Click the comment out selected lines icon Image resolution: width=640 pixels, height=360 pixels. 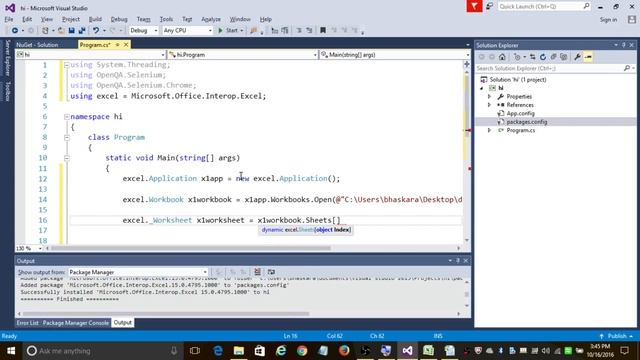click(299, 31)
